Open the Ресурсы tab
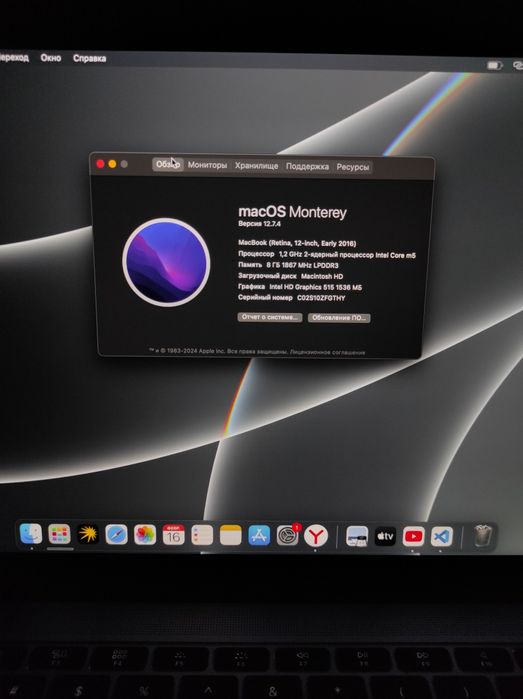 tap(353, 167)
